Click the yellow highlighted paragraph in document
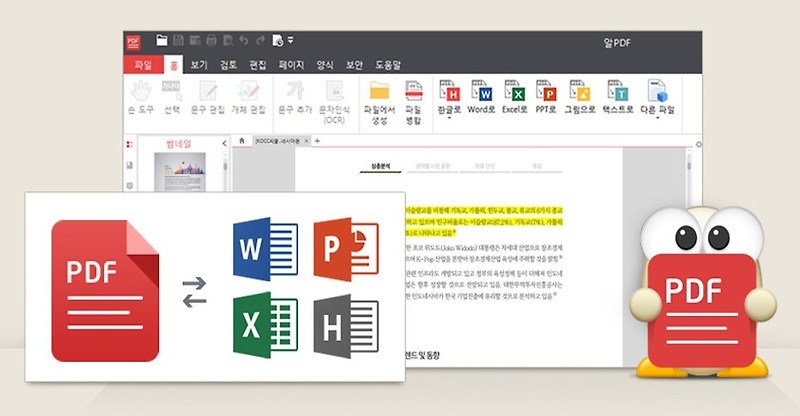This screenshot has height=416, width=800. click(484, 222)
